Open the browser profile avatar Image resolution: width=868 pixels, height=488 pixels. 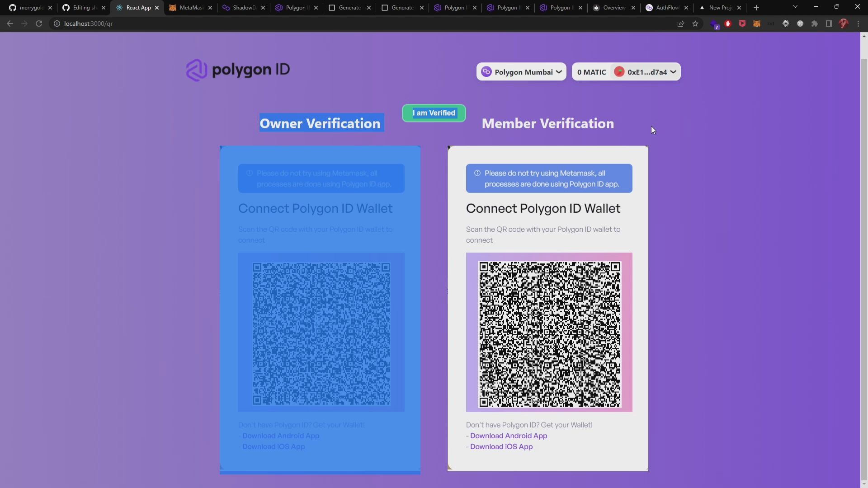click(x=844, y=23)
